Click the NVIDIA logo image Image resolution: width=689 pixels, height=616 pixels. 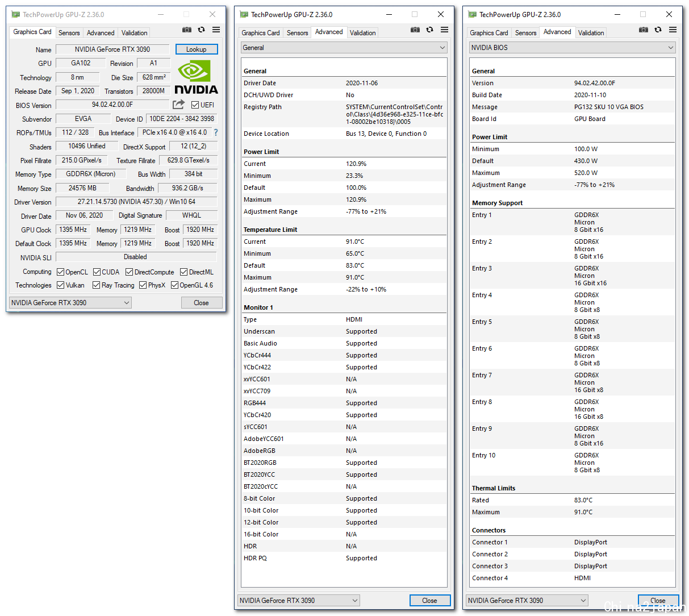(x=196, y=78)
